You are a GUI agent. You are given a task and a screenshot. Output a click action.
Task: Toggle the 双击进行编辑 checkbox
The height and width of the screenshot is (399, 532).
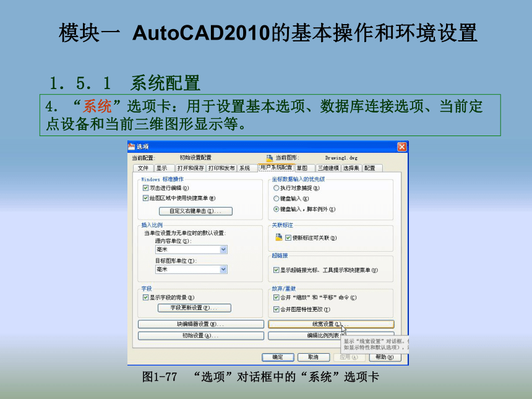point(145,188)
